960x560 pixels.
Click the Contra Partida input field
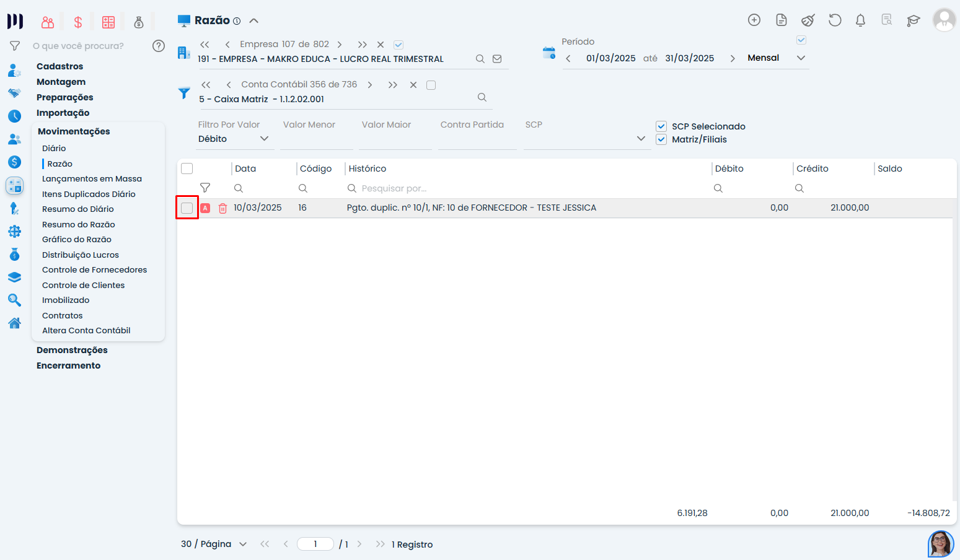(477, 139)
